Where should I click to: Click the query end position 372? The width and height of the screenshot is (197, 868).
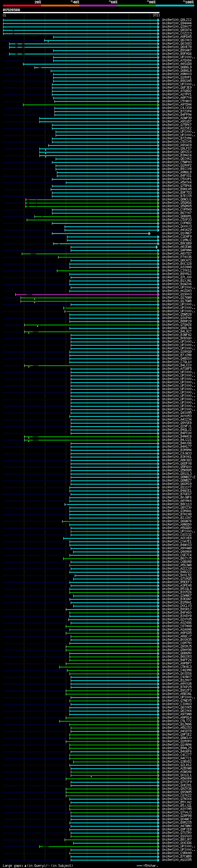[155, 15]
